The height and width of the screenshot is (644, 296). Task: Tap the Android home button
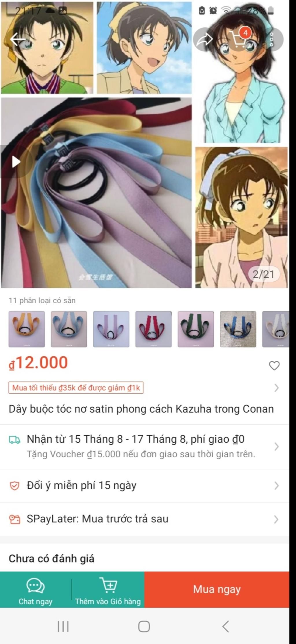coord(144,626)
